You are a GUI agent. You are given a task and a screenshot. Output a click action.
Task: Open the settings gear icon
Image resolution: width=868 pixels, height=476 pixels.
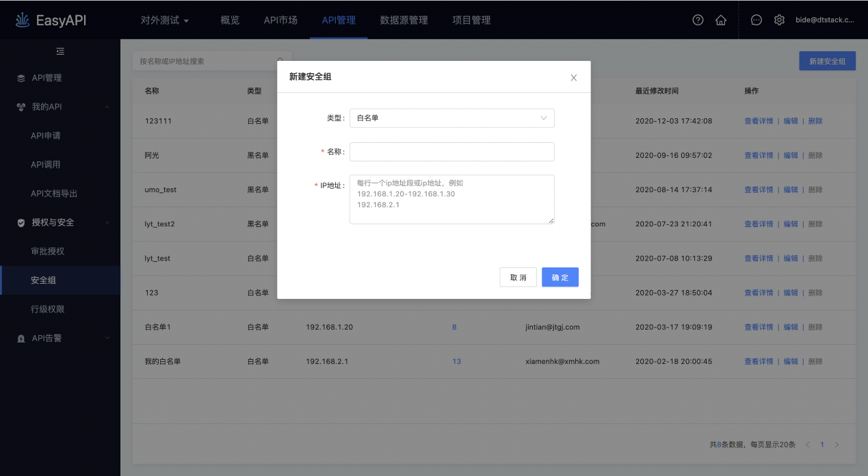[x=779, y=20]
